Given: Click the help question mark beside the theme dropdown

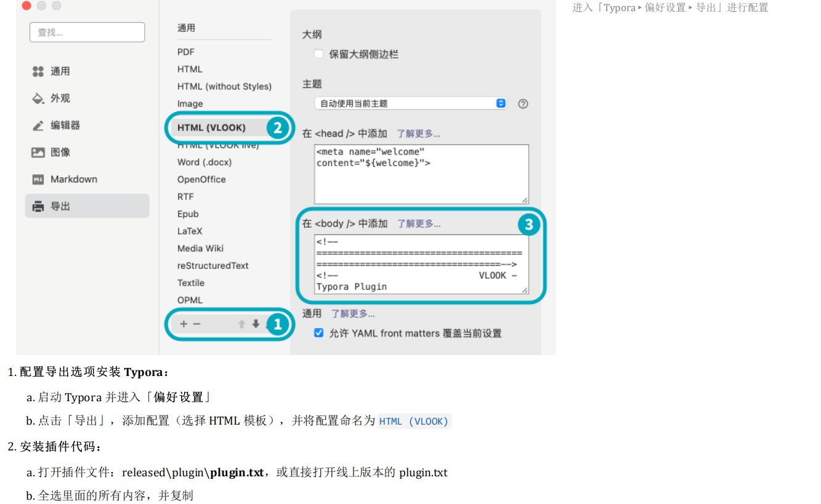Looking at the screenshot, I should tap(523, 104).
